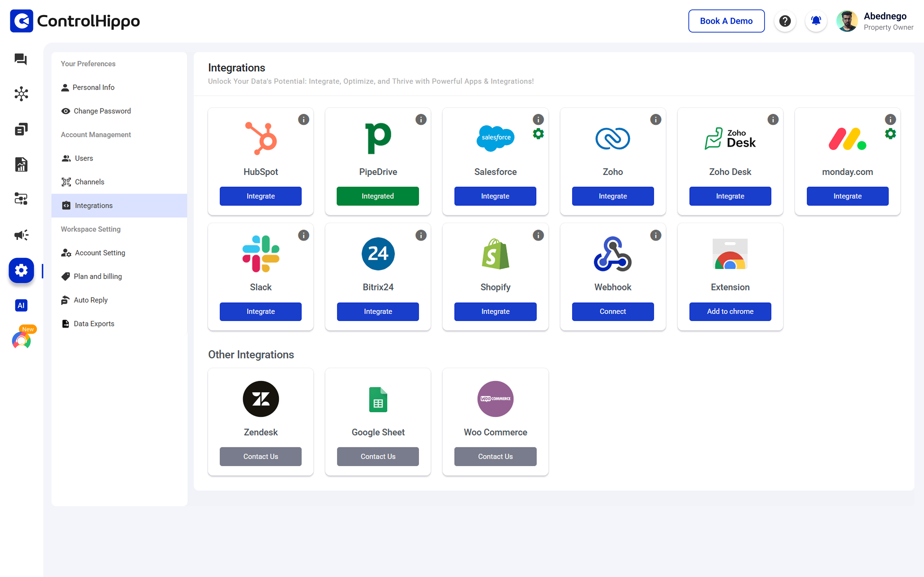Show Webhook integration info tooltip
Viewport: 924px width, 577px height.
(x=655, y=236)
